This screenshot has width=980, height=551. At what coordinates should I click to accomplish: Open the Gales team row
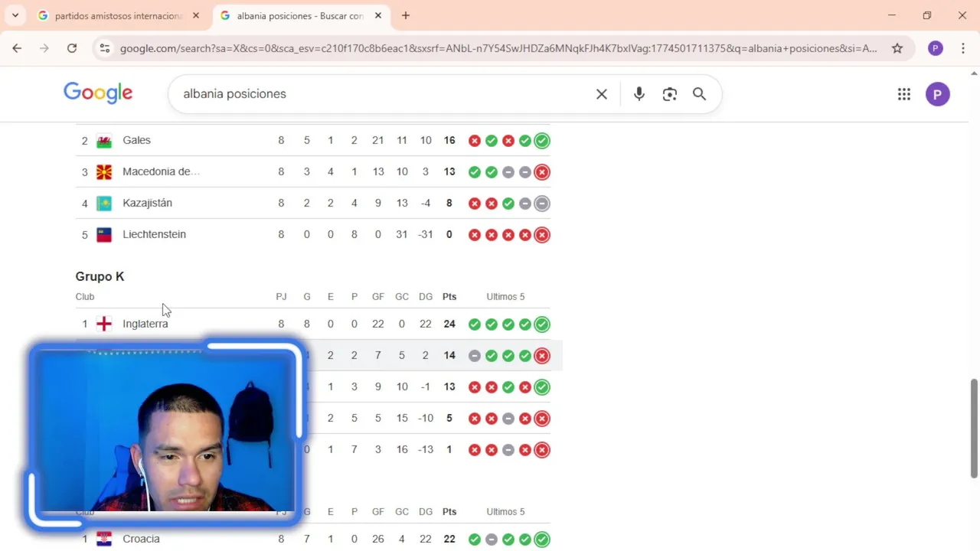(x=312, y=141)
